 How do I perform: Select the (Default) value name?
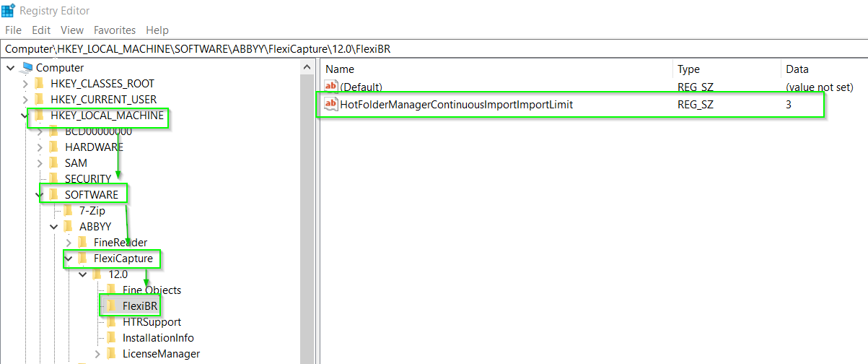(x=361, y=87)
